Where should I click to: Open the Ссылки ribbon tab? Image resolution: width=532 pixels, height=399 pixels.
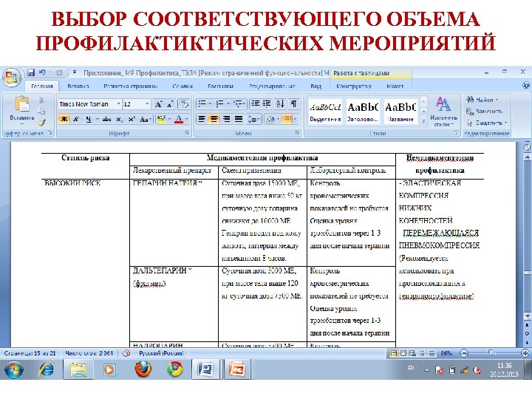click(x=183, y=86)
